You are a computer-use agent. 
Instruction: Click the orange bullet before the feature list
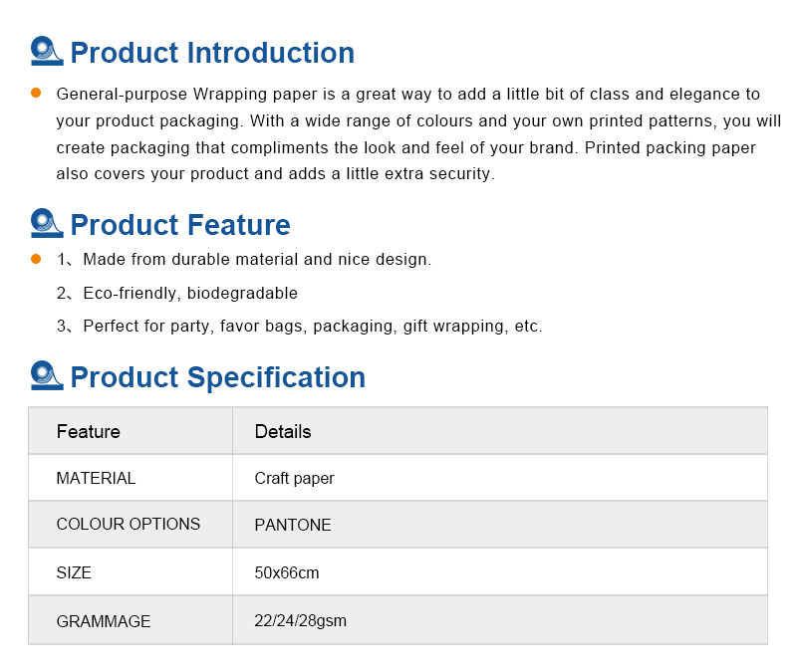click(36, 259)
